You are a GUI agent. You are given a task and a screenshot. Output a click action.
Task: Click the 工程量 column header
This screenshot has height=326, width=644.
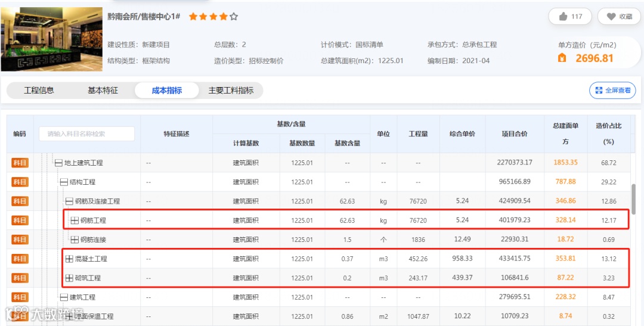(x=418, y=134)
